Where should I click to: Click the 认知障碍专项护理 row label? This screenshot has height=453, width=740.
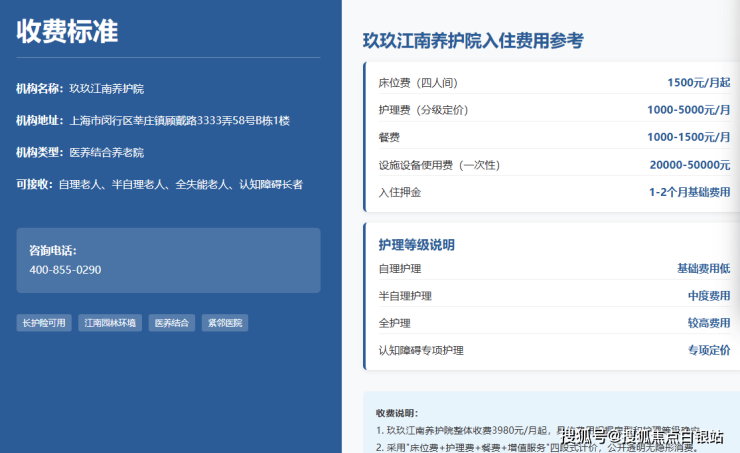point(421,351)
